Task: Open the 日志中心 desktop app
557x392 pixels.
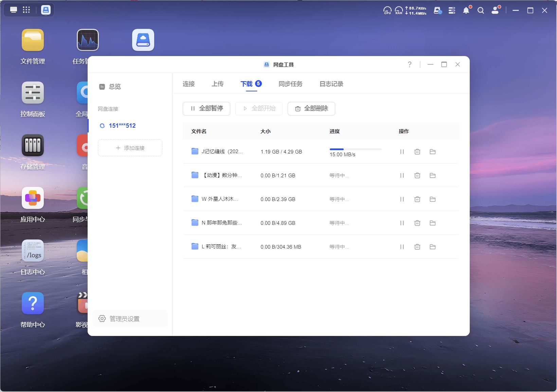Action: 33,251
